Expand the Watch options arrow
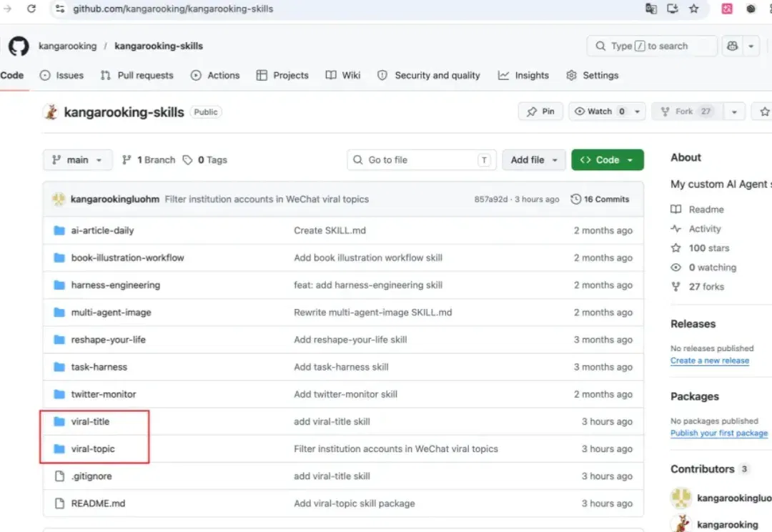Viewport: 772px width, 532px height. tap(637, 112)
